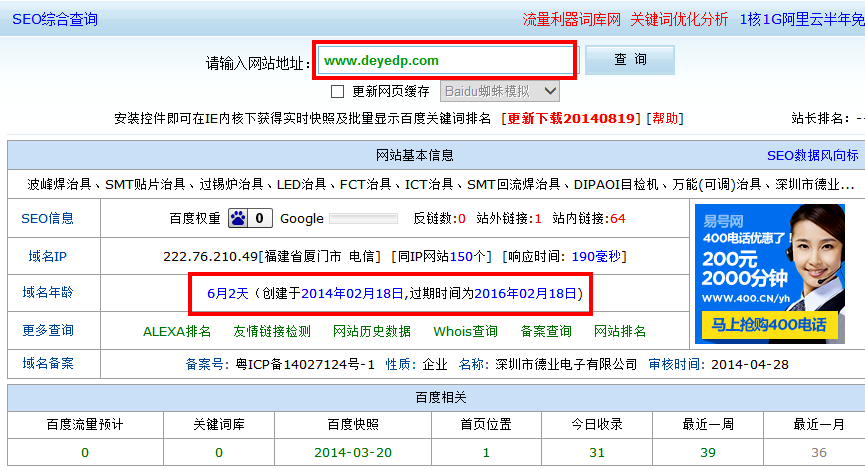This screenshot has width=865, height=471.
Task: Click the Google PageRank bar
Action: (363, 219)
